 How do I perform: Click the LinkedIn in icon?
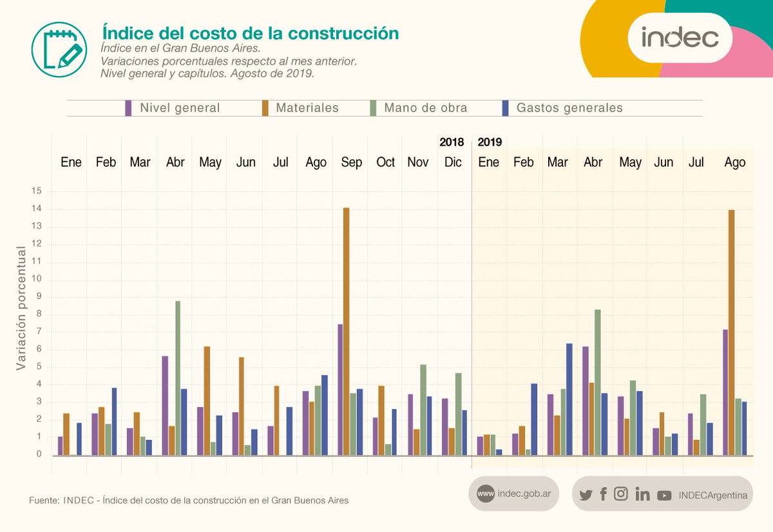pos(642,494)
